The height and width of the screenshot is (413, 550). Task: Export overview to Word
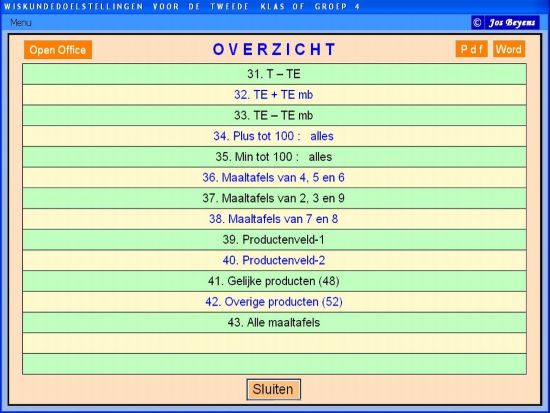click(x=509, y=49)
